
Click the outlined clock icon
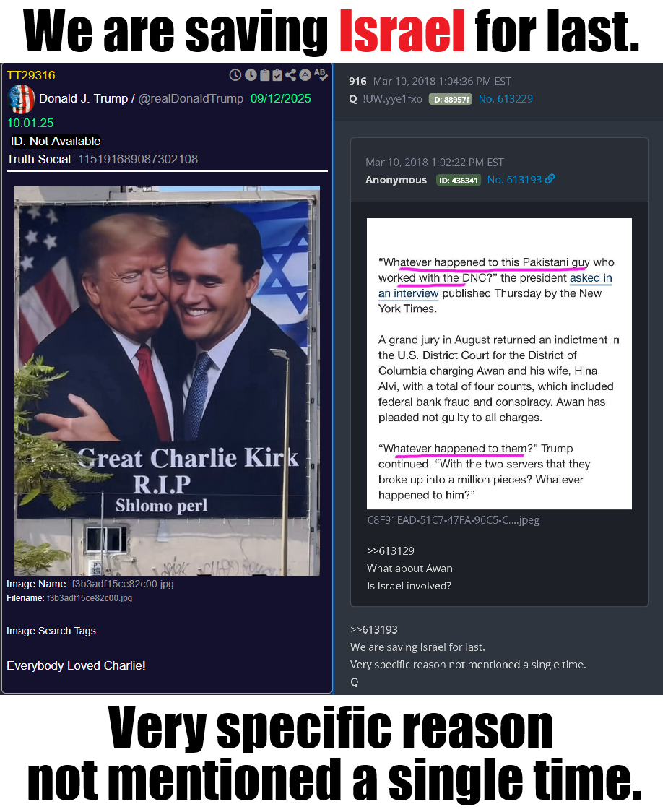pos(235,75)
